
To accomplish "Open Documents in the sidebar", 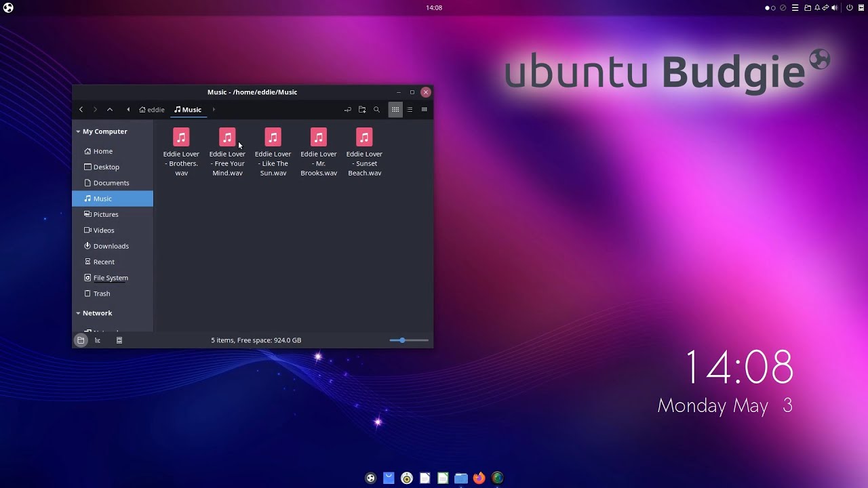I will pyautogui.click(x=113, y=183).
